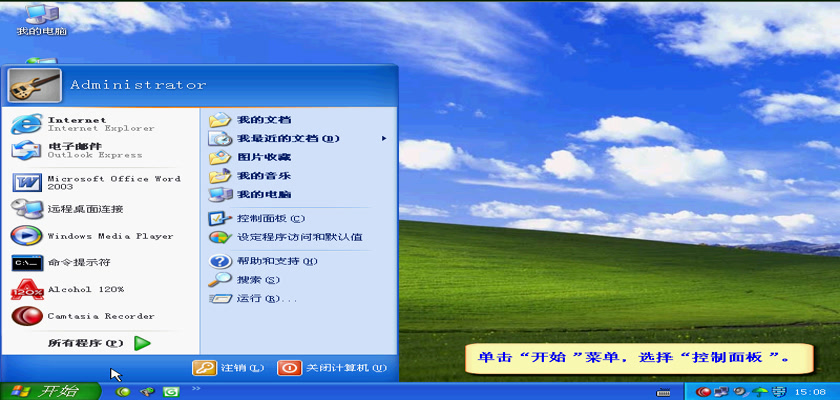Expand My Recent Documents submenu arrow
840x400 pixels.
tap(384, 139)
